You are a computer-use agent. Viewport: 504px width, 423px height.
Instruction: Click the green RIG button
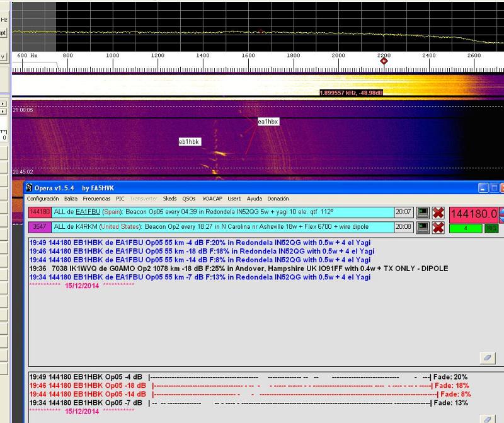coord(491,228)
